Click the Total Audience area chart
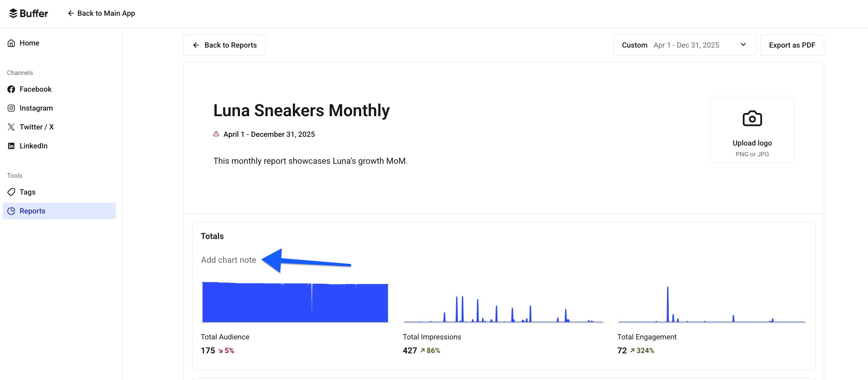The width and height of the screenshot is (868, 380). 294,302
